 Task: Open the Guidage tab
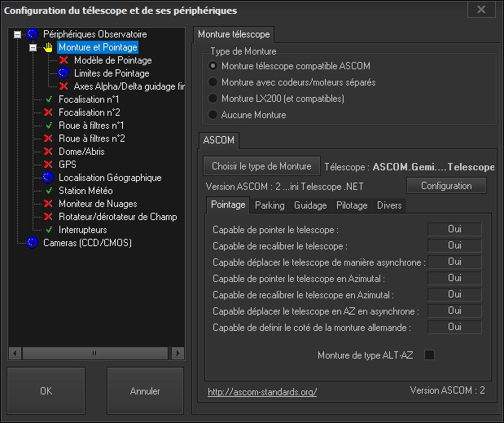pyautogui.click(x=309, y=205)
